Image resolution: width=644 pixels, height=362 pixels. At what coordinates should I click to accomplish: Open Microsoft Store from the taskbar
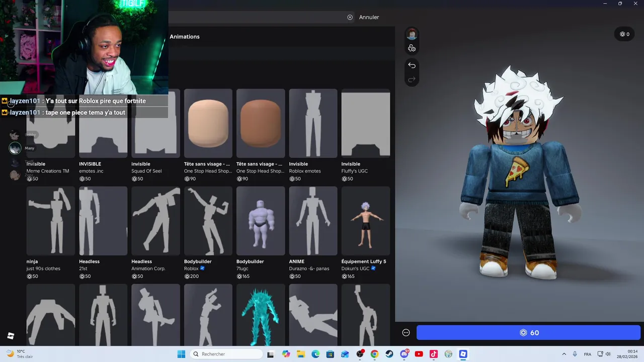point(330,354)
